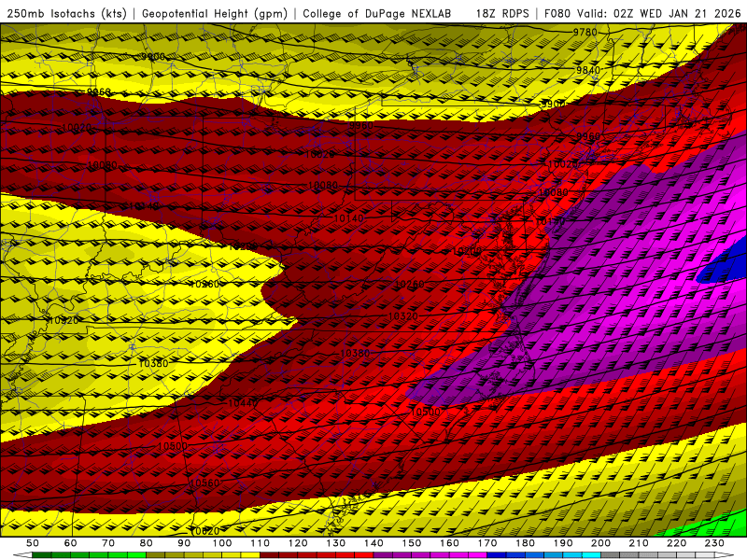
Task: Click the 230 value on the color scale
Action: click(x=714, y=543)
